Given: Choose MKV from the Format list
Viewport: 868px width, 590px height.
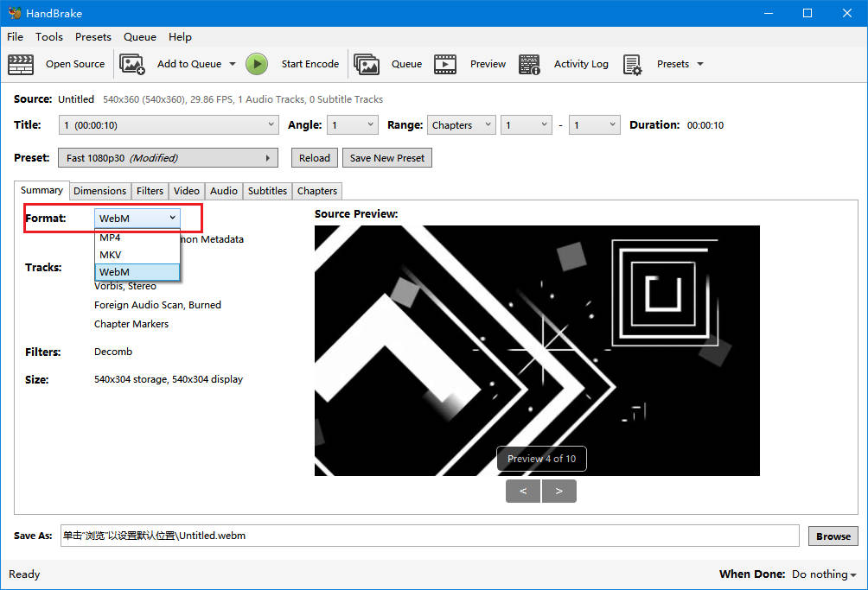Looking at the screenshot, I should (x=137, y=255).
